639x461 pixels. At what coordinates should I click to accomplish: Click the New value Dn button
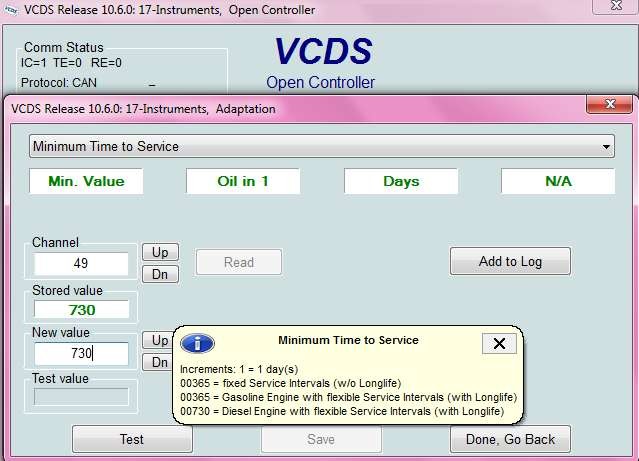[158, 362]
